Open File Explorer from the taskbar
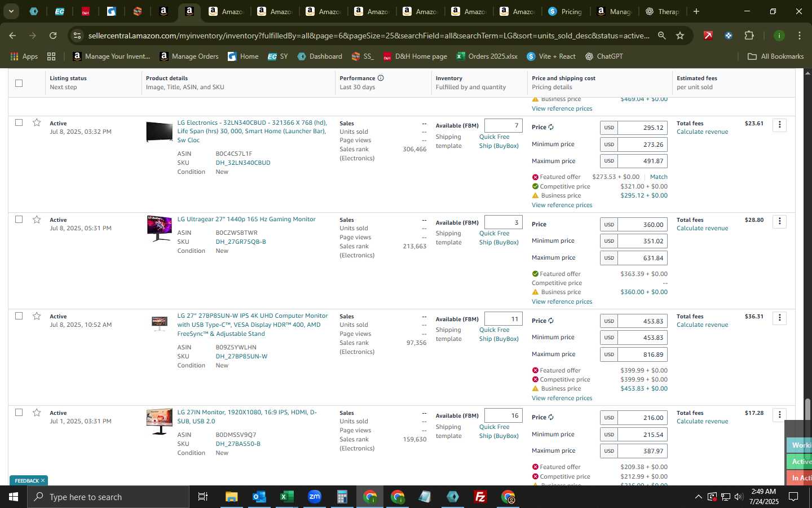This screenshot has height=508, width=812. [x=231, y=497]
